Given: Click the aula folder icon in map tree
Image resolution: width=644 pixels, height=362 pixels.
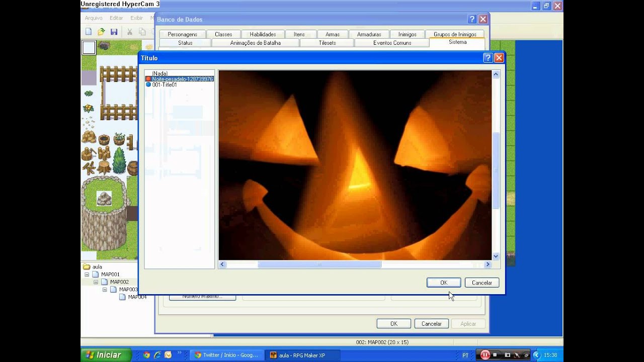Looking at the screenshot, I should point(87,267).
